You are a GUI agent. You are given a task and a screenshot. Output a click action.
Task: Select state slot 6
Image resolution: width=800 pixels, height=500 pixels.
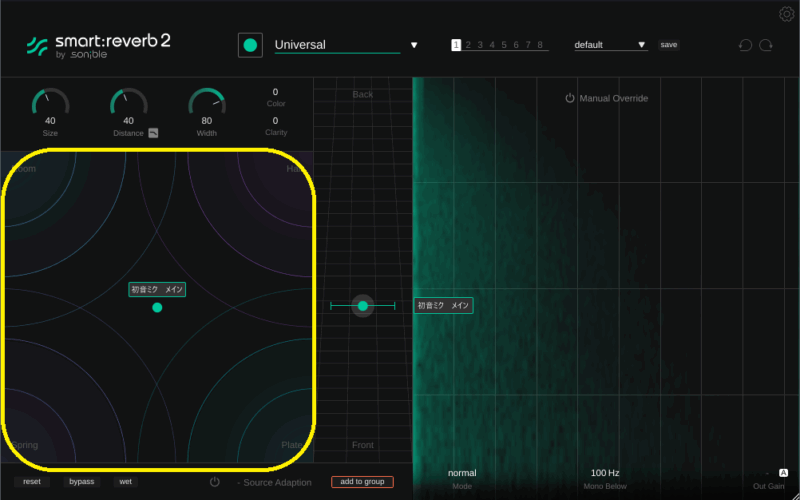pyautogui.click(x=516, y=45)
